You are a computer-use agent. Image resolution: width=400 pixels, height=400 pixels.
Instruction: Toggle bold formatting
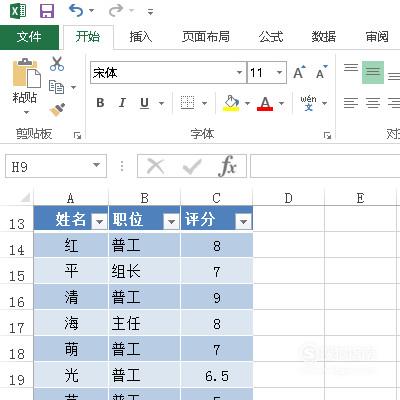[100, 103]
